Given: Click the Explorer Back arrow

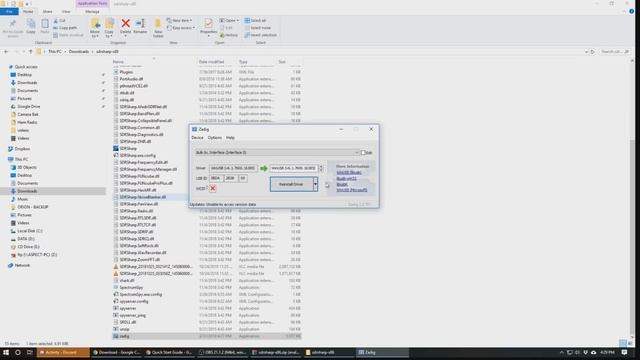Looking at the screenshot, I should pos(6,52).
